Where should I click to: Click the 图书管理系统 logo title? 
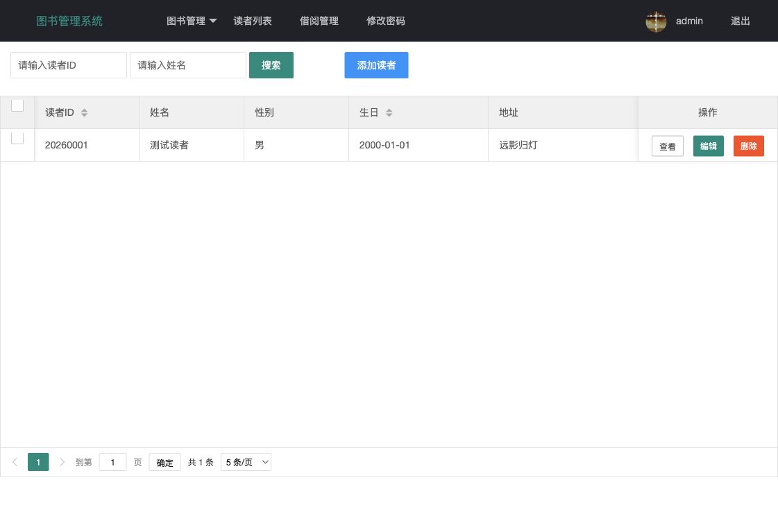[x=69, y=21]
